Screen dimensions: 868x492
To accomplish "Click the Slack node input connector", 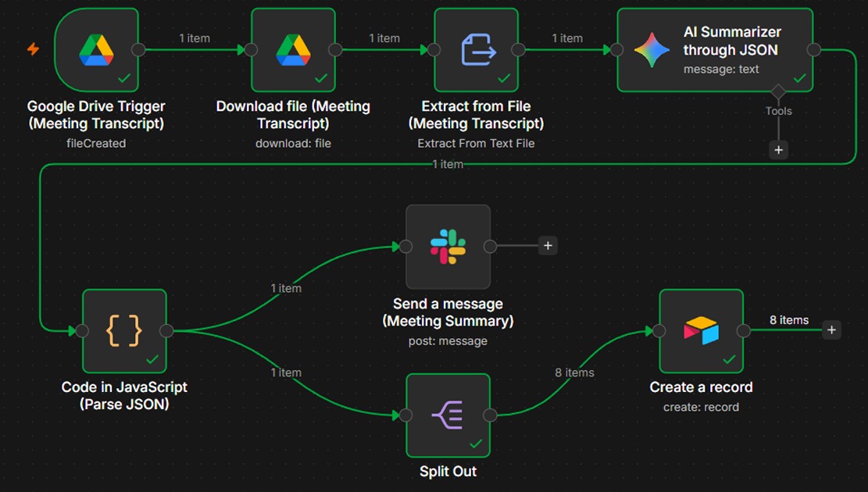I will [x=405, y=247].
